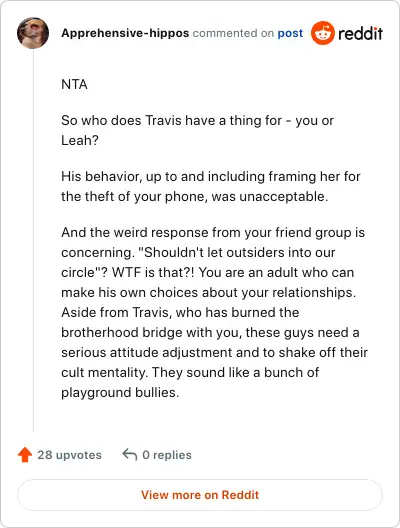The image size is (400, 528).
Task: Click the "WTF is that?!" phrase
Action: (153, 272)
